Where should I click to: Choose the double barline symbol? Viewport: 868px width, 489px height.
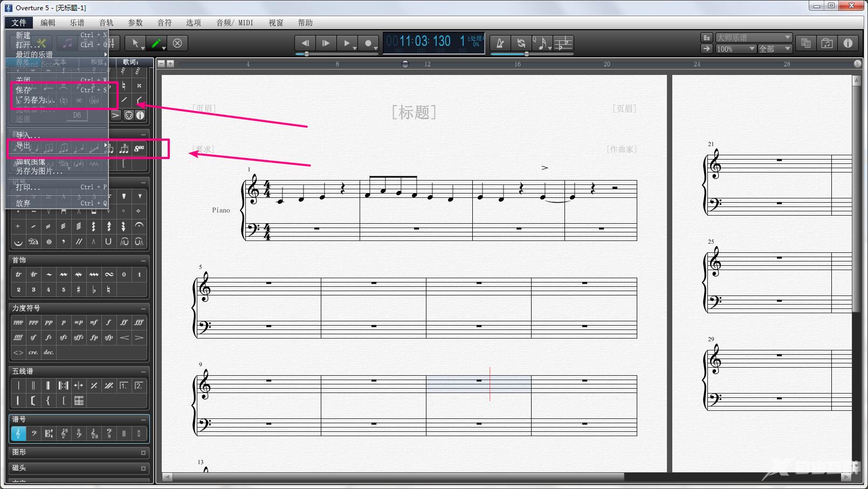[33, 385]
